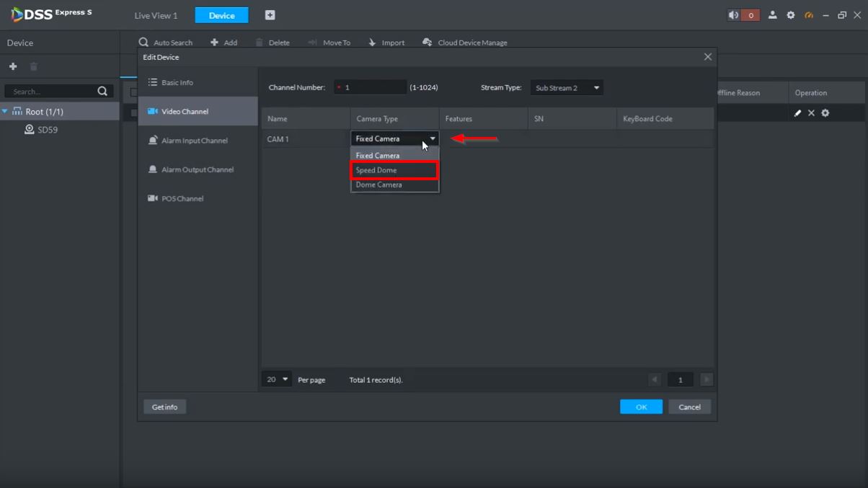Click the plus icon in Device panel

click(13, 67)
